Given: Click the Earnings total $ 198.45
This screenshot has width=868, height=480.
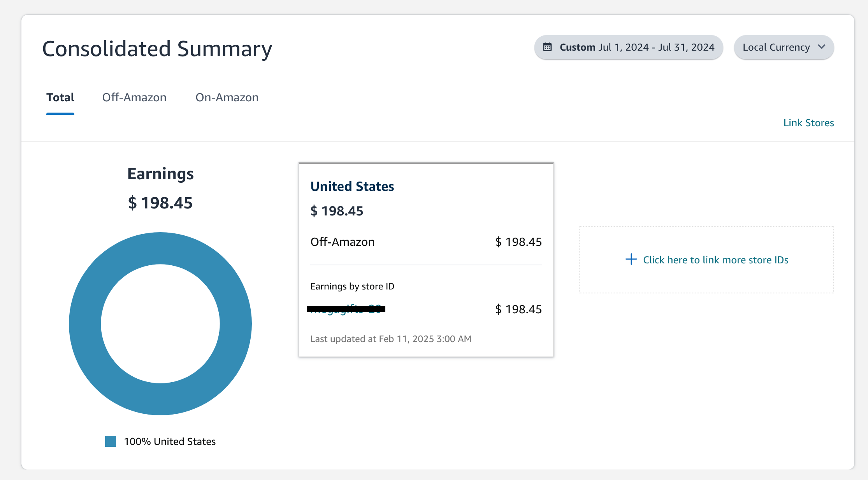Looking at the screenshot, I should (x=160, y=203).
